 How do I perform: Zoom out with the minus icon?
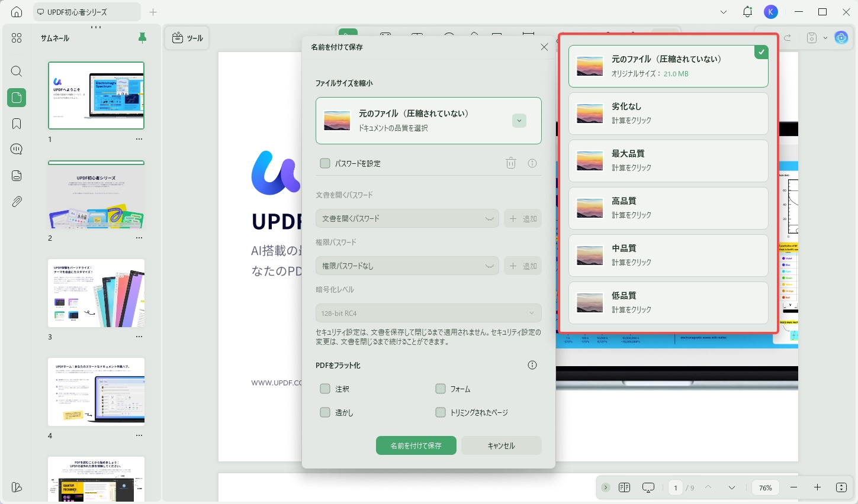click(x=794, y=487)
